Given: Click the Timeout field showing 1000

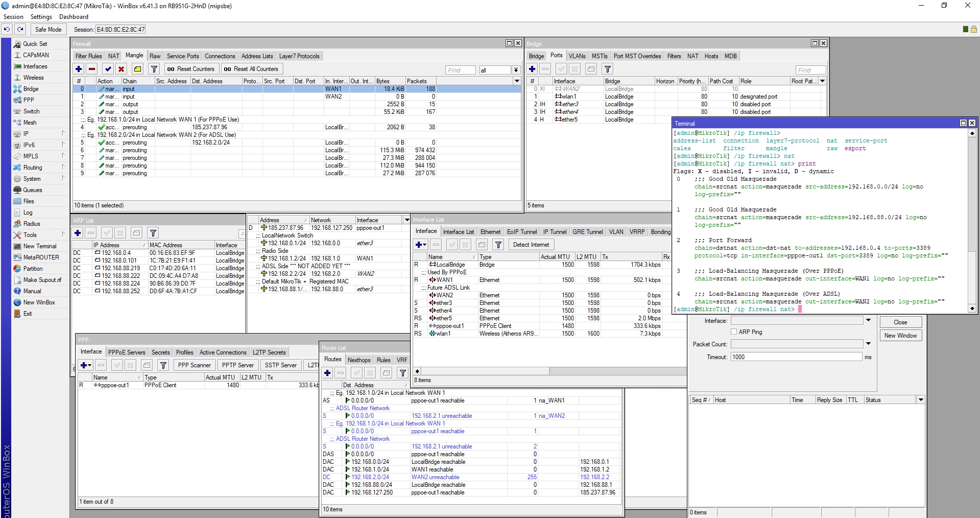Looking at the screenshot, I should click(x=796, y=357).
